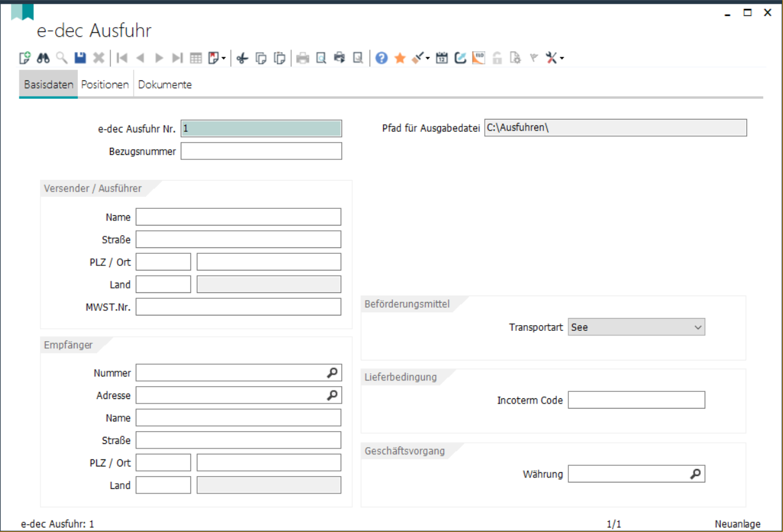This screenshot has width=783, height=532.
Task: Click the Versender Straße field
Action: (x=239, y=239)
